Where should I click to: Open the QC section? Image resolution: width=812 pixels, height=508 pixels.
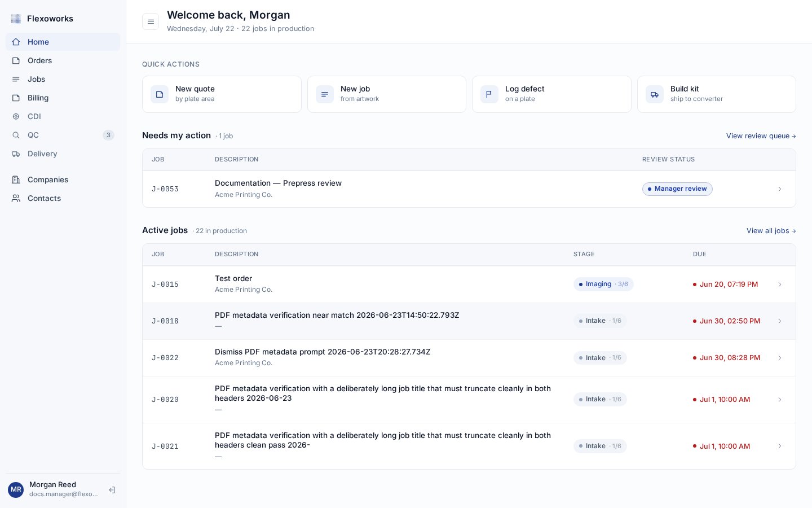coord(63,135)
